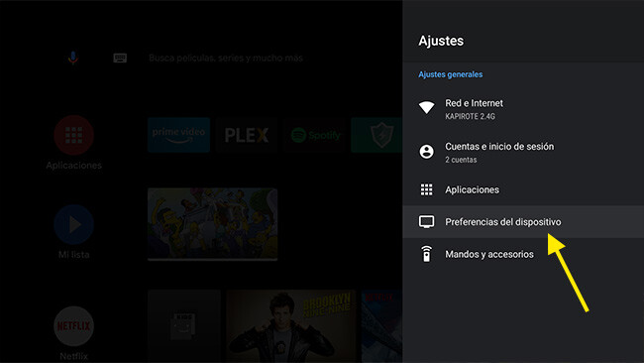Open the PLEX app tile
This screenshot has height=363, width=644.
[x=247, y=135]
